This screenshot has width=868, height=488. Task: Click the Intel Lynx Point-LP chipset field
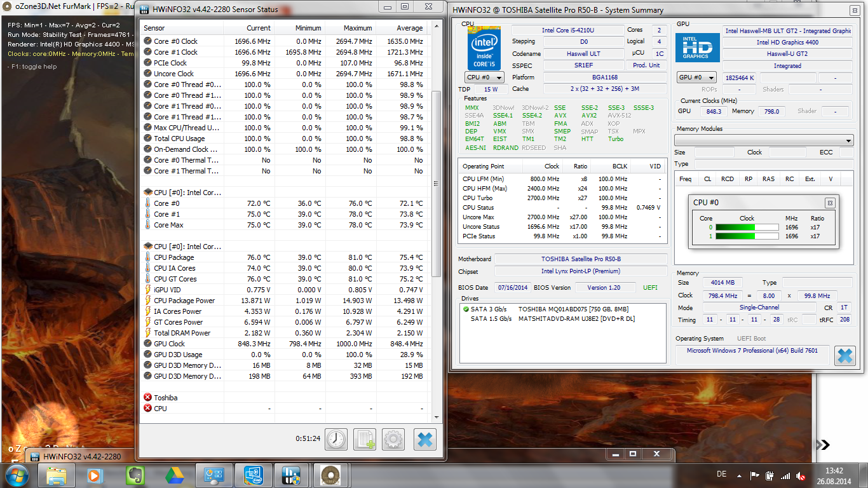(x=581, y=271)
